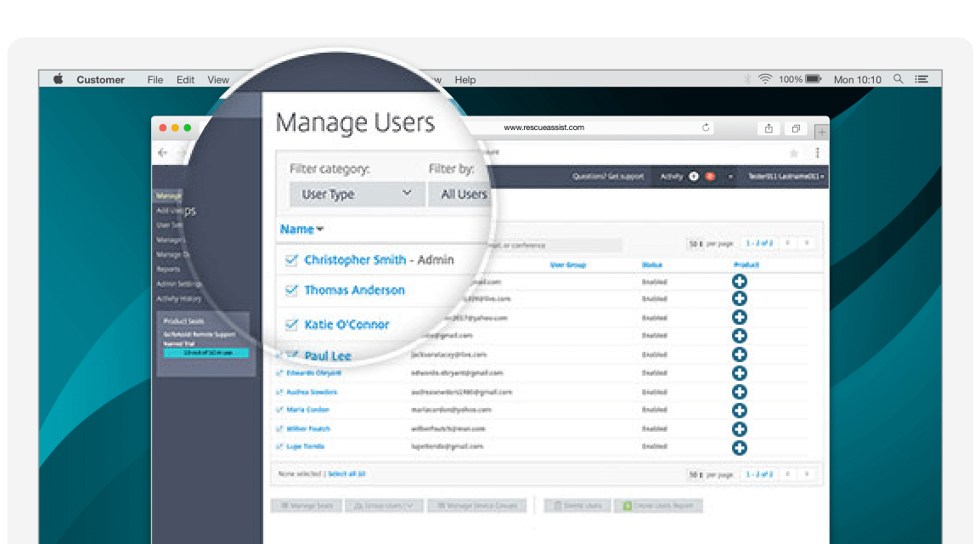
Task: Click the bookmark star icon
Action: coord(793,153)
